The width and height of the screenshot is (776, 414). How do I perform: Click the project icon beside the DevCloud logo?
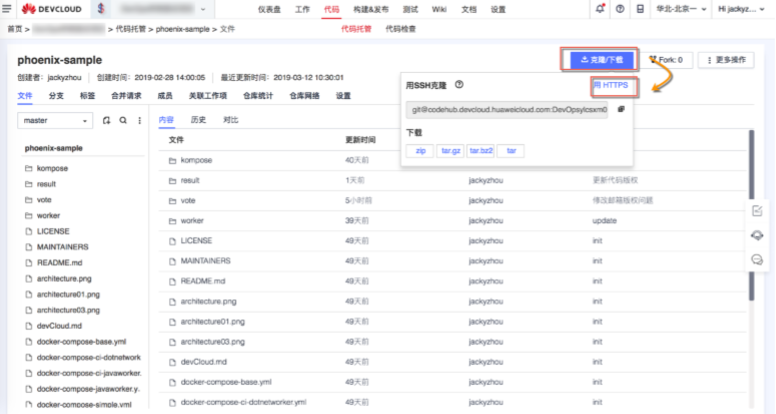[101, 8]
